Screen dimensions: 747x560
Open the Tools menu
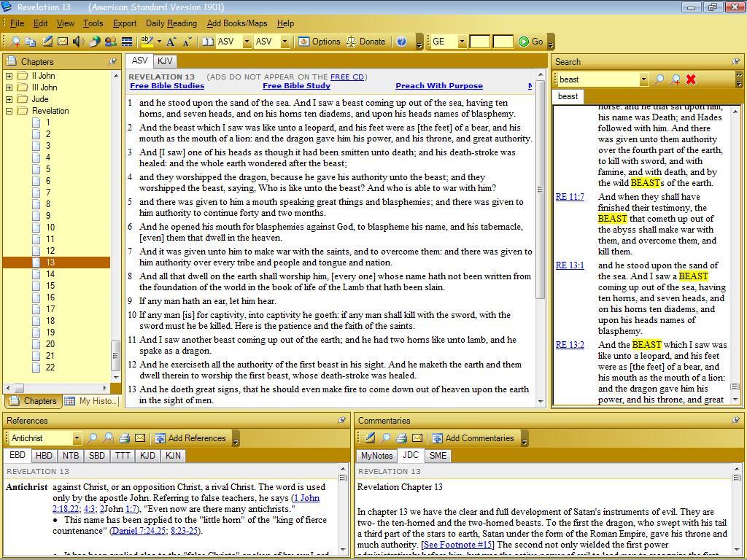coord(93,23)
